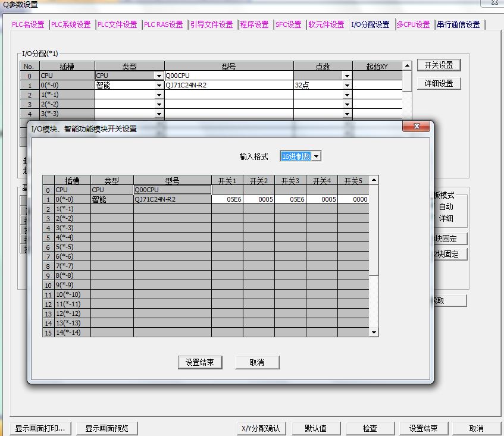Select the 开关5 value cell 0000
This screenshot has height=436, width=504.
[x=353, y=200]
